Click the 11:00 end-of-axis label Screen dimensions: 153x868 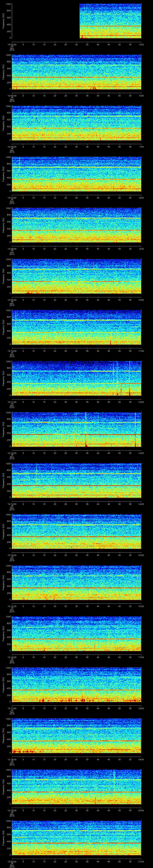coord(141,351)
